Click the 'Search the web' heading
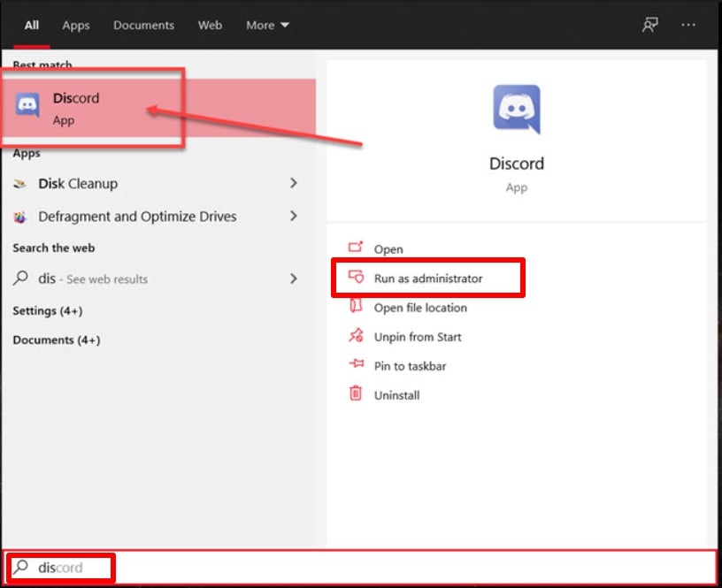The image size is (722, 588). coord(54,248)
